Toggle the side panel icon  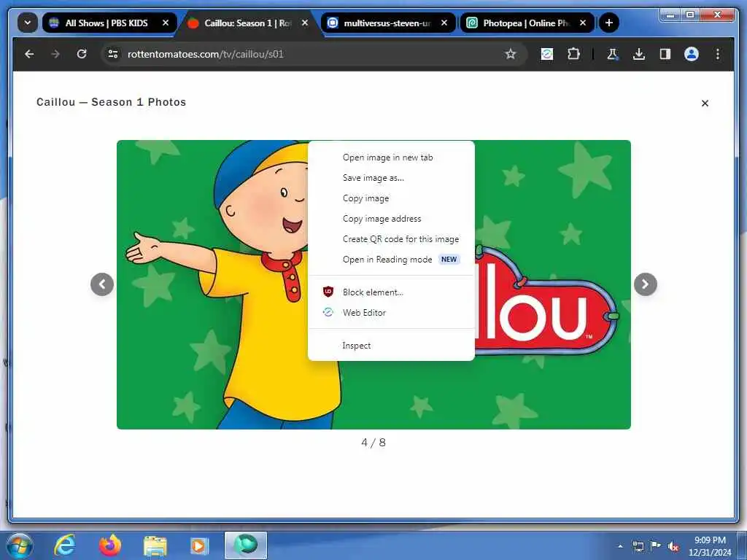[x=665, y=54]
